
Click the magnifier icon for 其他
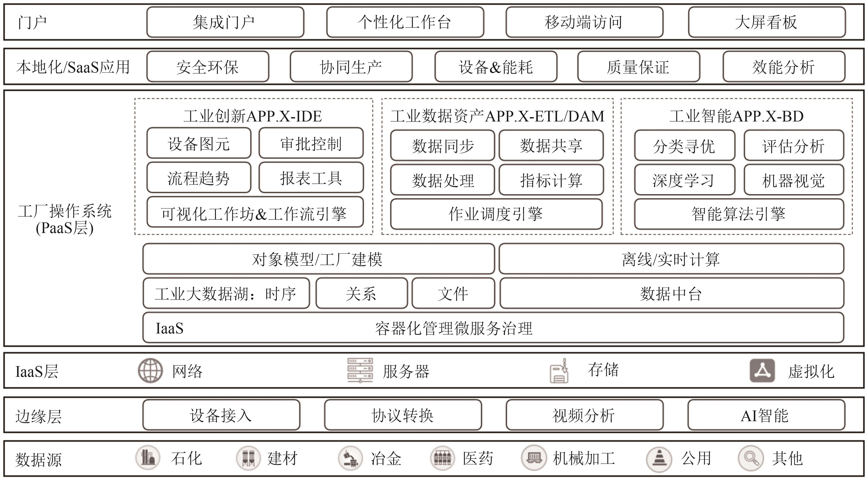pos(751,458)
